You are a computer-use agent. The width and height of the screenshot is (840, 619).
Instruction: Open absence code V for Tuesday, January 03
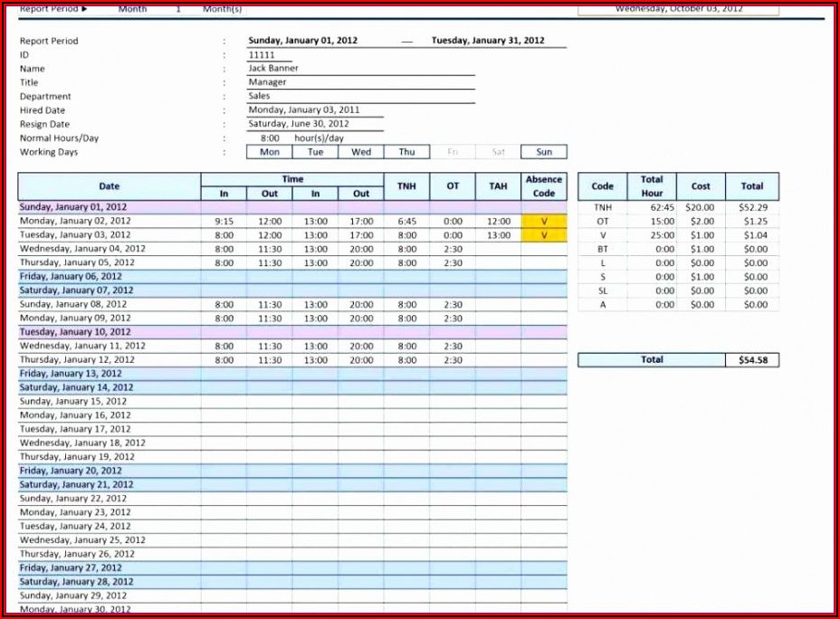tap(544, 235)
